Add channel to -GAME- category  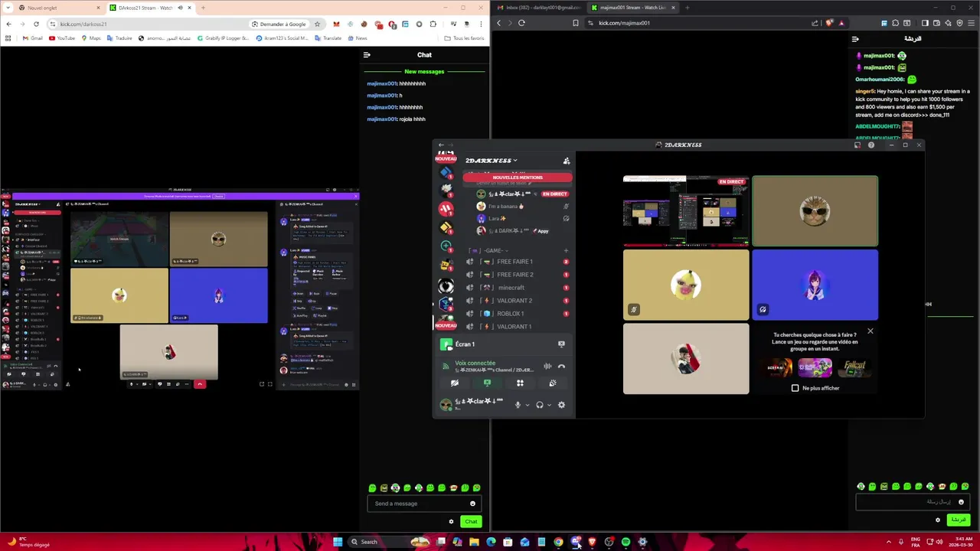(x=566, y=250)
